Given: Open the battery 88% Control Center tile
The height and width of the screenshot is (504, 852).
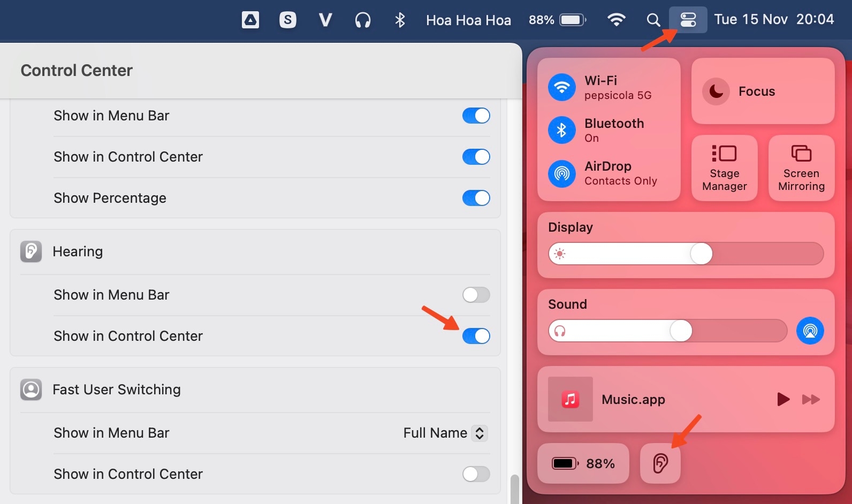Looking at the screenshot, I should pos(583,463).
